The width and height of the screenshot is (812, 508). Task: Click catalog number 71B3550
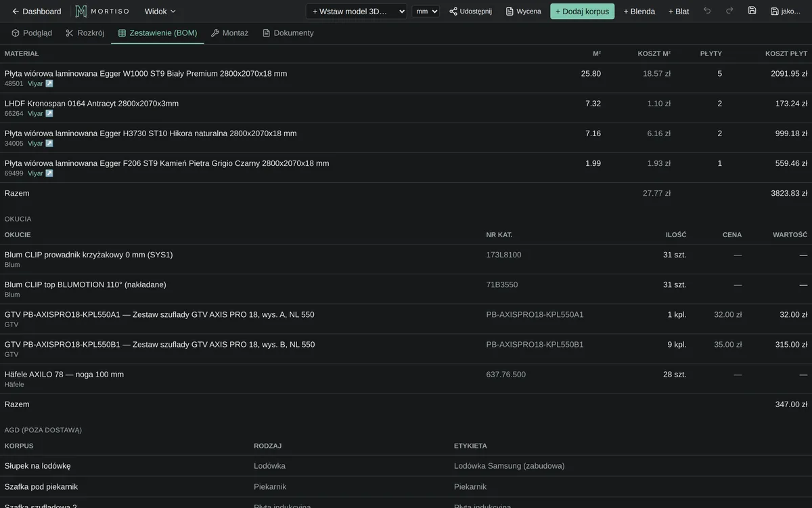click(501, 284)
